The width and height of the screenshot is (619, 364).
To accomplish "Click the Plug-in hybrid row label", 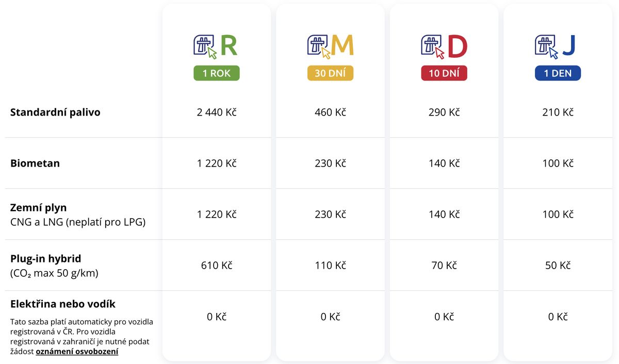I will (x=46, y=259).
